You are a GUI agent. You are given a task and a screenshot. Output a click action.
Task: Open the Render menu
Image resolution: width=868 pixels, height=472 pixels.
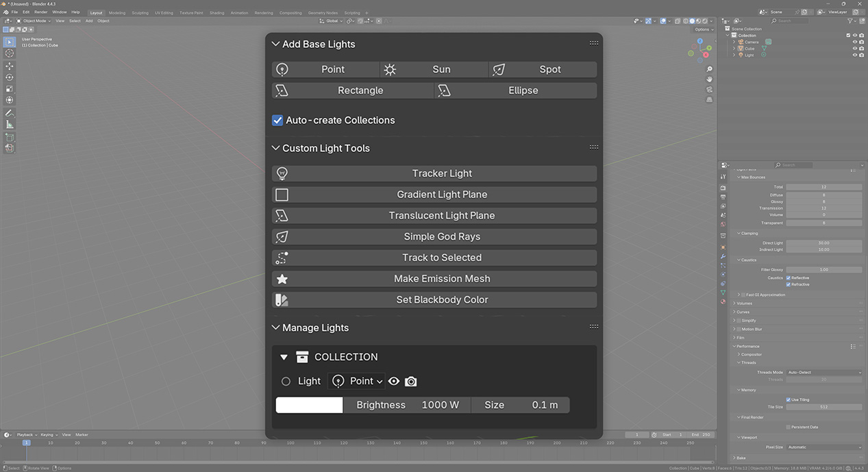[x=41, y=12]
